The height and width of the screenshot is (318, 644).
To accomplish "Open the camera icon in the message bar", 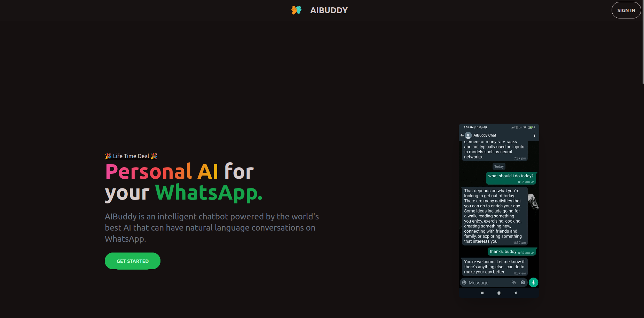I will pos(523,282).
